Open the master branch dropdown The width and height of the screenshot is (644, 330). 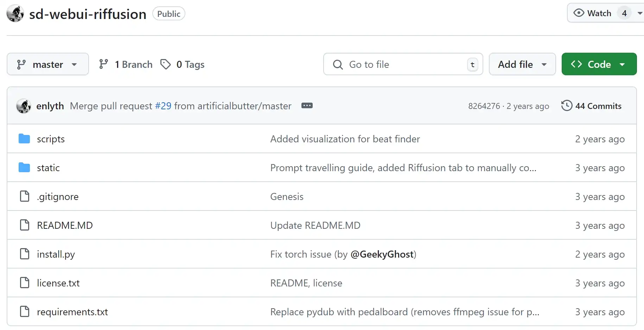click(48, 64)
